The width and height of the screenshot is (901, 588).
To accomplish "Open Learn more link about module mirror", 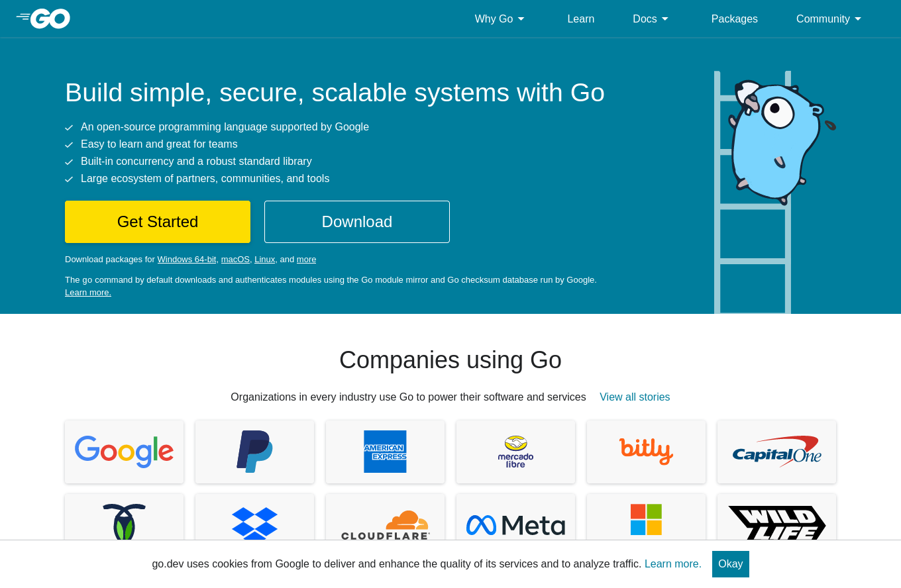I will coord(88,293).
